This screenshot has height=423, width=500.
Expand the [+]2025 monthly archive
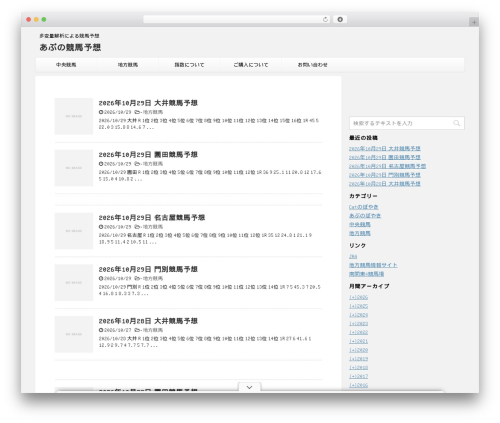(x=358, y=306)
